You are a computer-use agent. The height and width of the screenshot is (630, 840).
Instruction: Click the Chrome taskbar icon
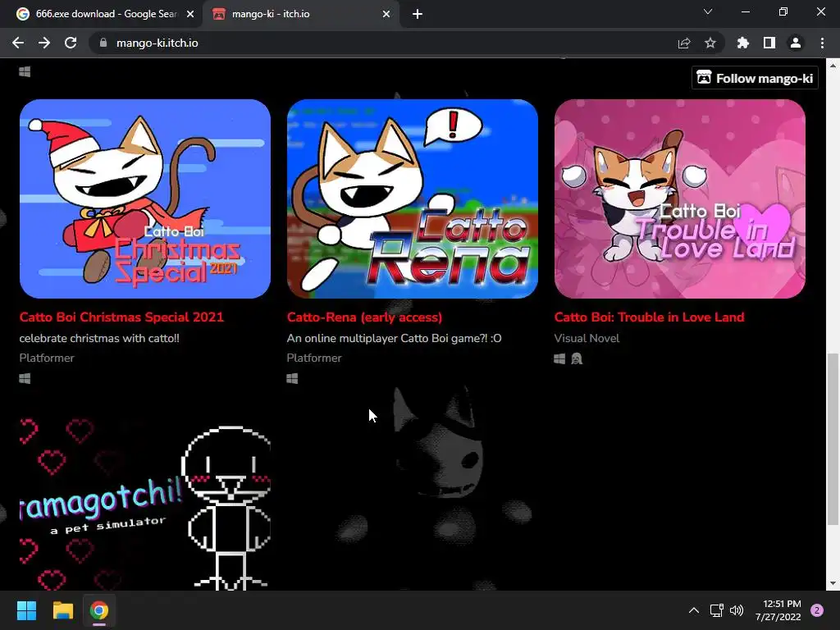98,610
